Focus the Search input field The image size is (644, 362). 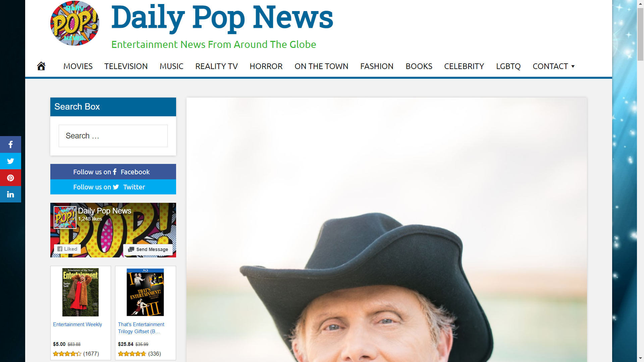[113, 136]
